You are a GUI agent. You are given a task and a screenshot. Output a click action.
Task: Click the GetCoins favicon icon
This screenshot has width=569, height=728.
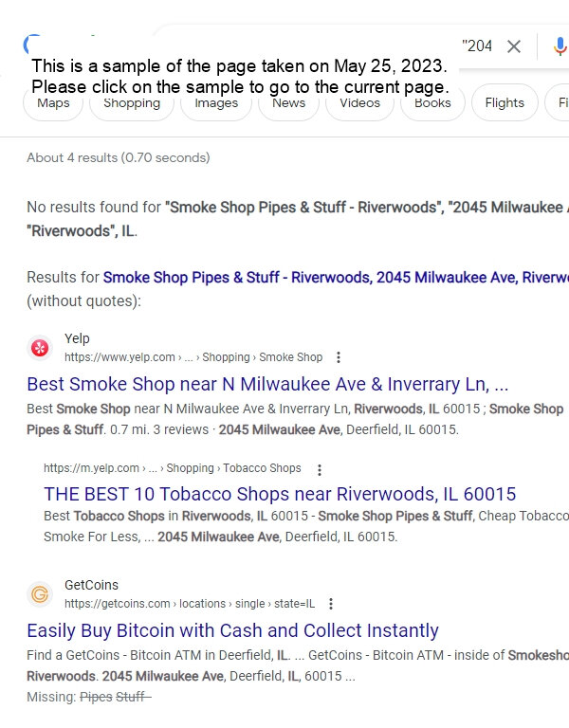pos(40,593)
